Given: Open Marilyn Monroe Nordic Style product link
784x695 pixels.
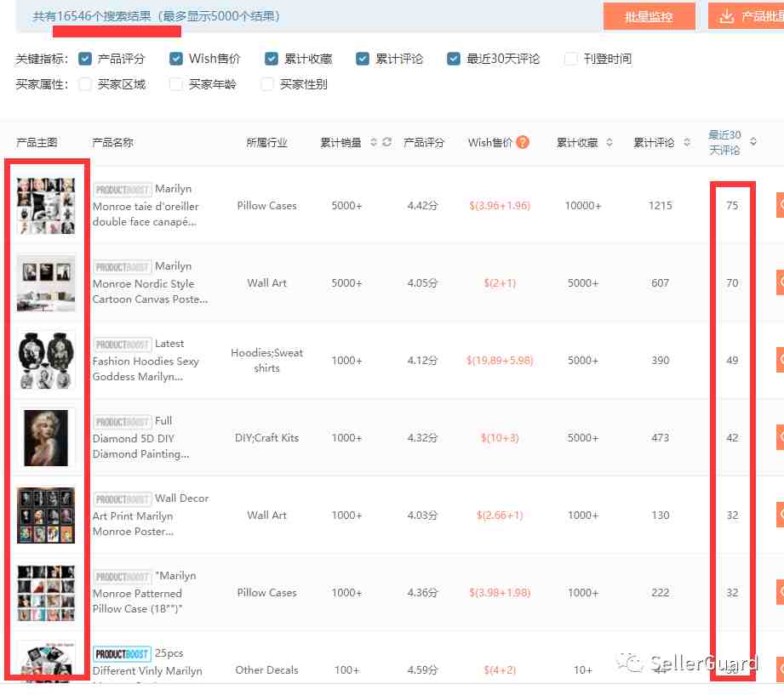Looking at the screenshot, I should coord(150,283).
